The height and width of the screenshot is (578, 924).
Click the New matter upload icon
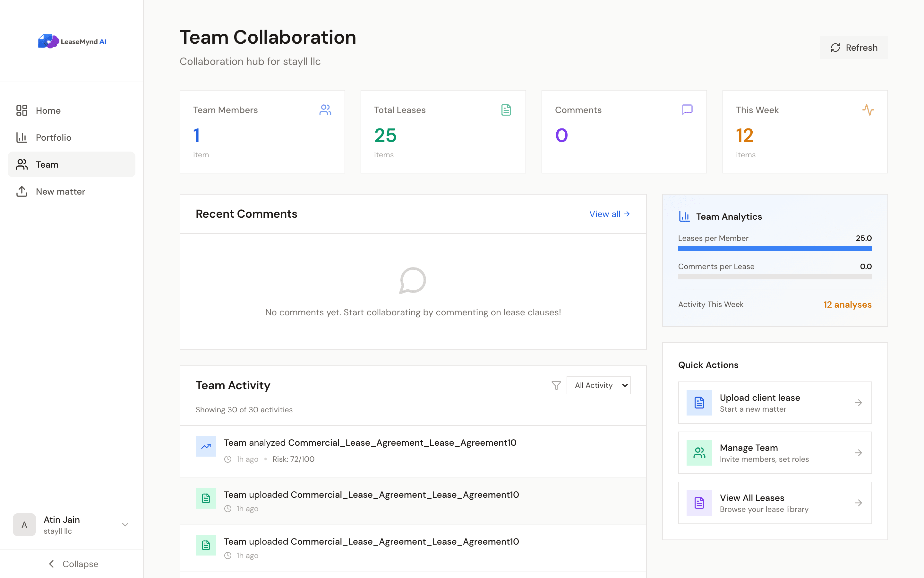[x=22, y=191]
